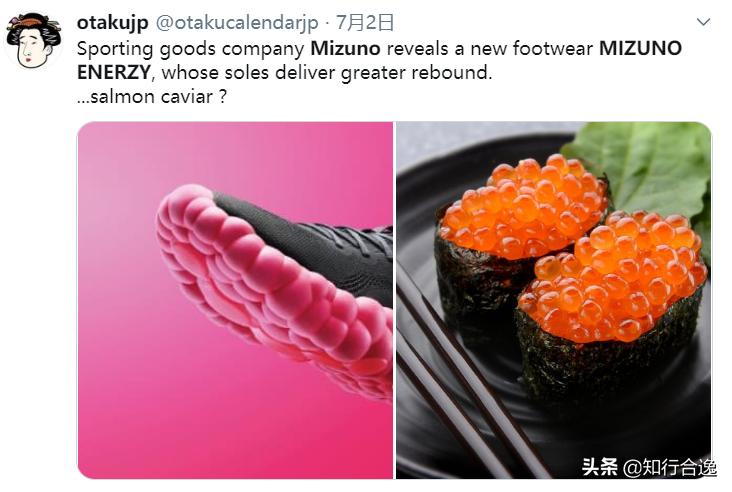The height and width of the screenshot is (492, 732).
Task: Open the pink Mizuno shoe image
Action: tap(235, 300)
